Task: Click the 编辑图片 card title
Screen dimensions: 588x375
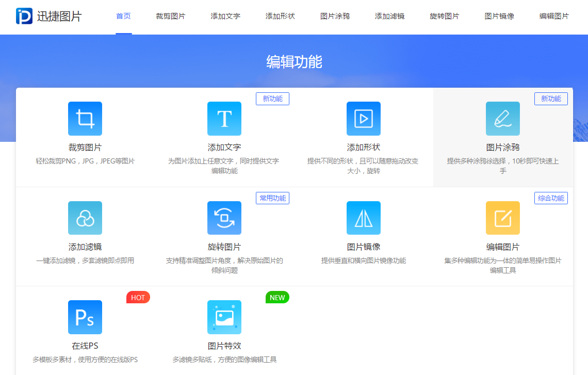Action: point(503,247)
